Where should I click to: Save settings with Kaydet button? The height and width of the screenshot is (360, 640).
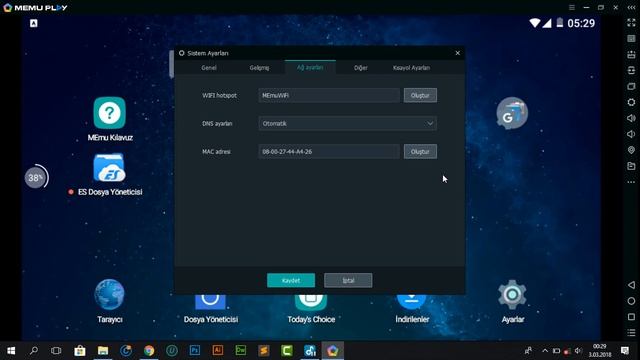tap(291, 280)
